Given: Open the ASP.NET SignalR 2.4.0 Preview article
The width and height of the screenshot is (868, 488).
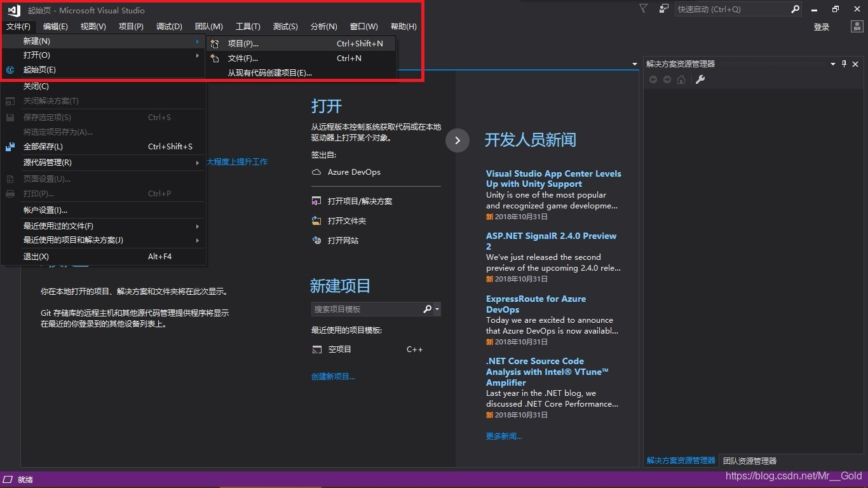Looking at the screenshot, I should pos(551,241).
